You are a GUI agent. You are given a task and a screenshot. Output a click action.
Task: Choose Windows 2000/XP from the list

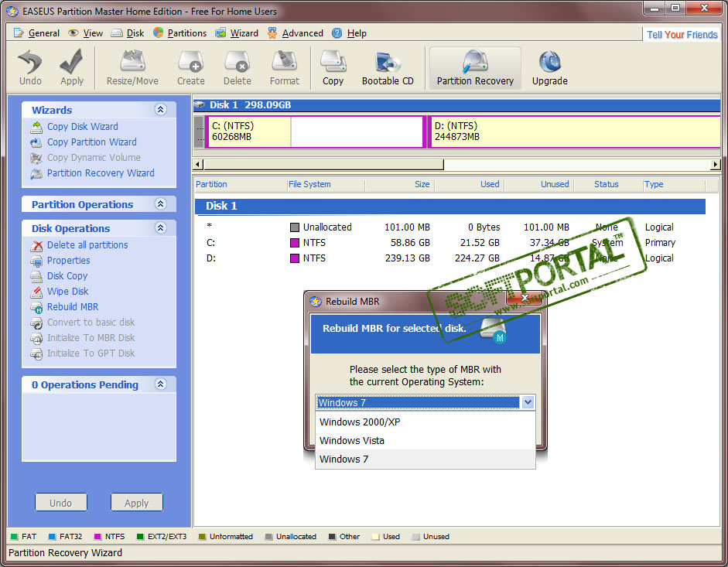425,422
